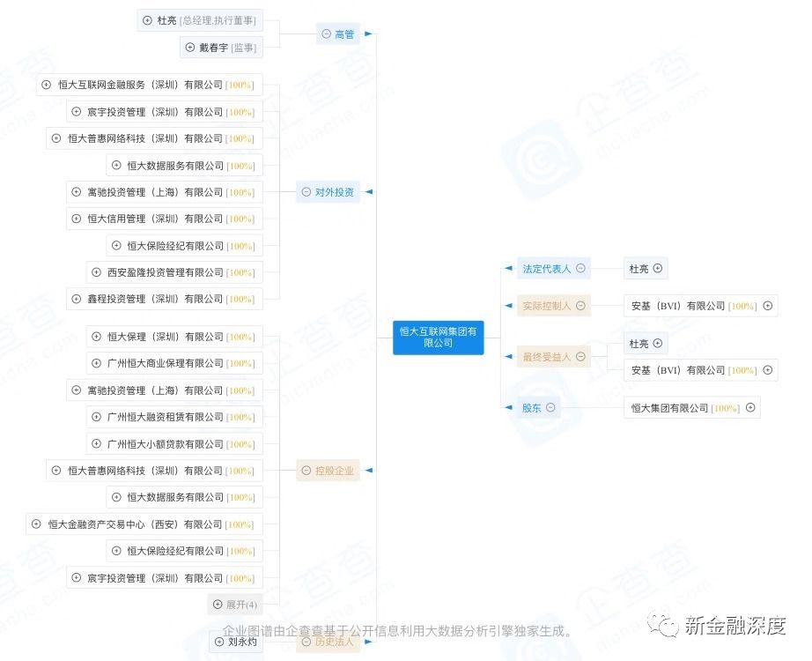
Task: Expand plus icon of 西安盈隆投资管理有限公司
Action: pos(96,272)
